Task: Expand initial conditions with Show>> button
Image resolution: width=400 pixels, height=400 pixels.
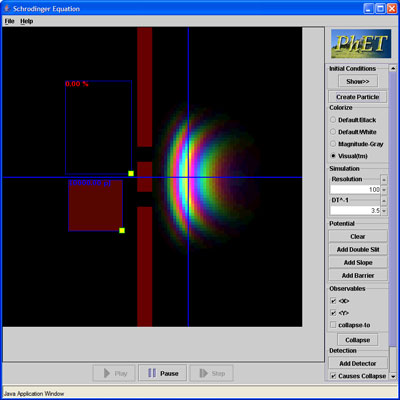Action: coord(358,81)
